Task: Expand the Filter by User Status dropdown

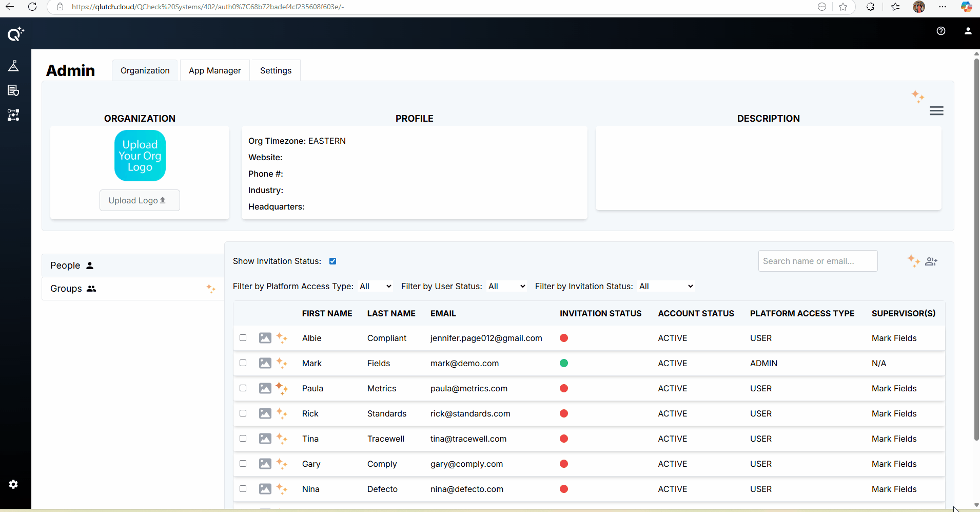Action: 506,287
